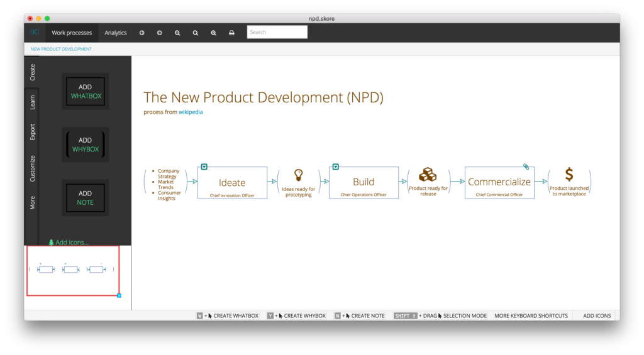644x355 pixels.
Task: Click the Skore (K) logo icon
Action: pyautogui.click(x=35, y=32)
